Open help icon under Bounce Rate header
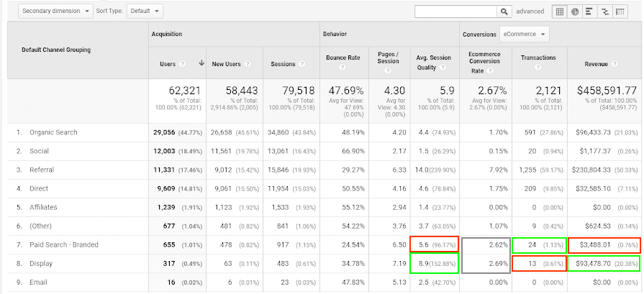This screenshot has width=644, height=294. pyautogui.click(x=343, y=68)
